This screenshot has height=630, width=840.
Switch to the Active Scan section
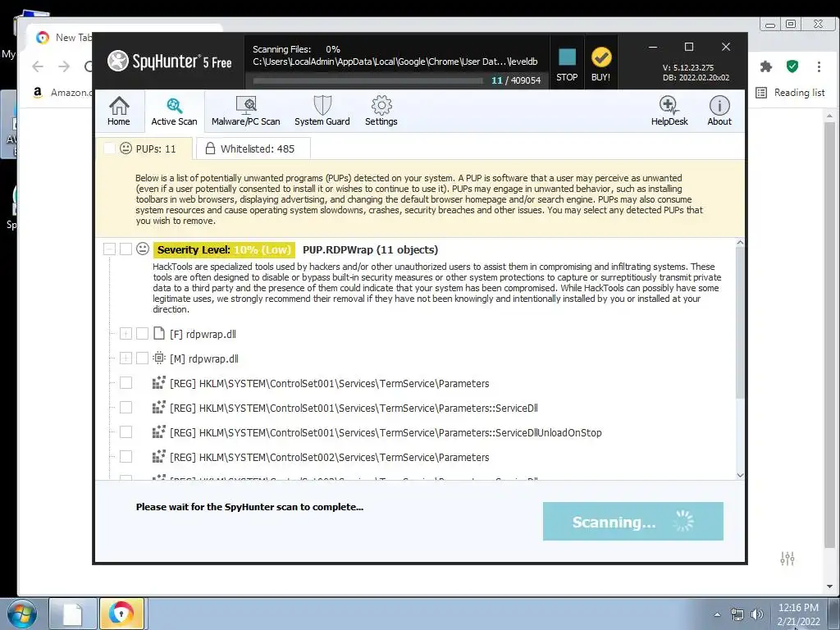point(174,111)
